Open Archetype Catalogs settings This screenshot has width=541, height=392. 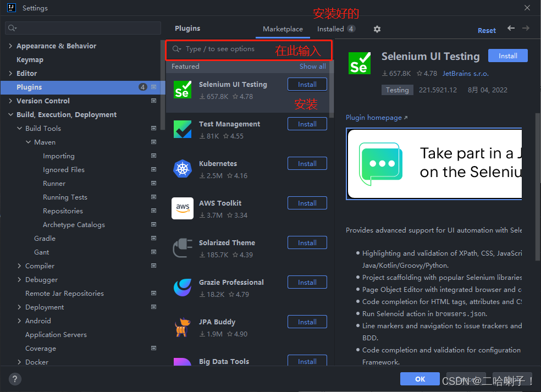pos(74,225)
